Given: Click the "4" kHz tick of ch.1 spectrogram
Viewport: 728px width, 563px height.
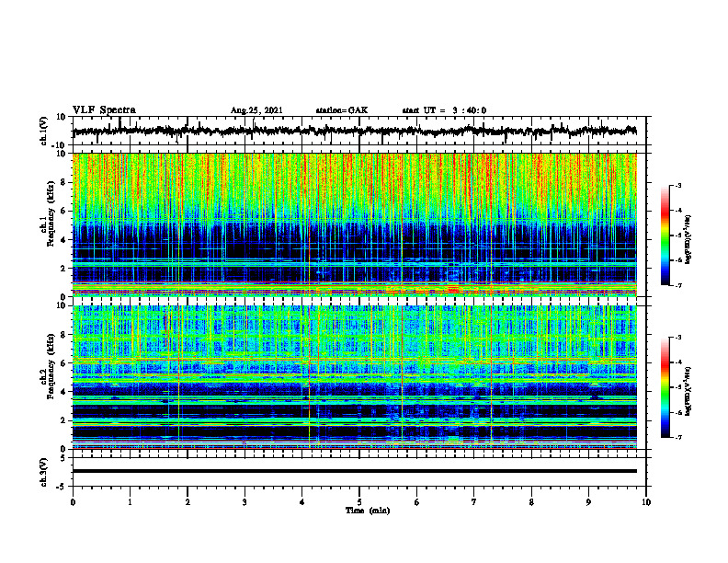Looking at the screenshot, I should pos(63,240).
